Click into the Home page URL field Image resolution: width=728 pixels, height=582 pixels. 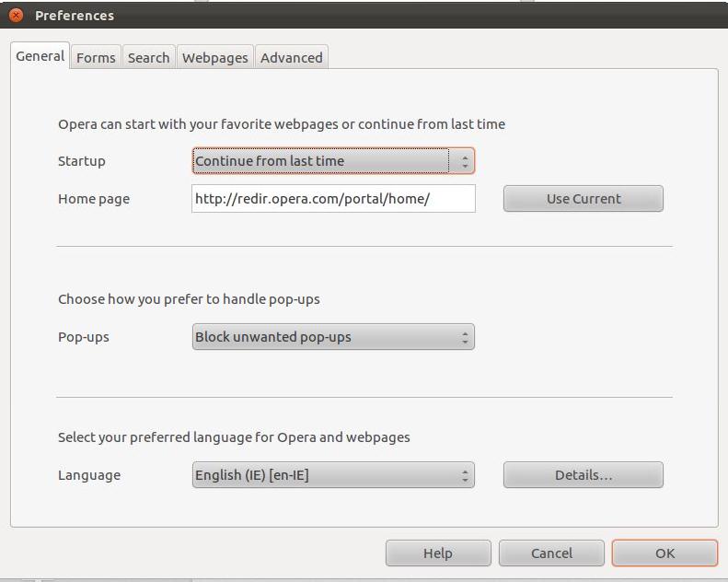332,199
